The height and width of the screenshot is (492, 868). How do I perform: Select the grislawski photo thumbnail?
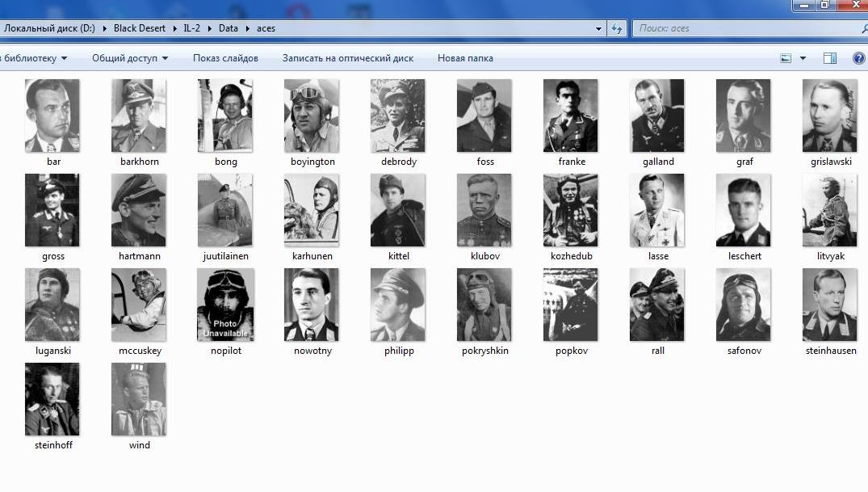tap(830, 116)
